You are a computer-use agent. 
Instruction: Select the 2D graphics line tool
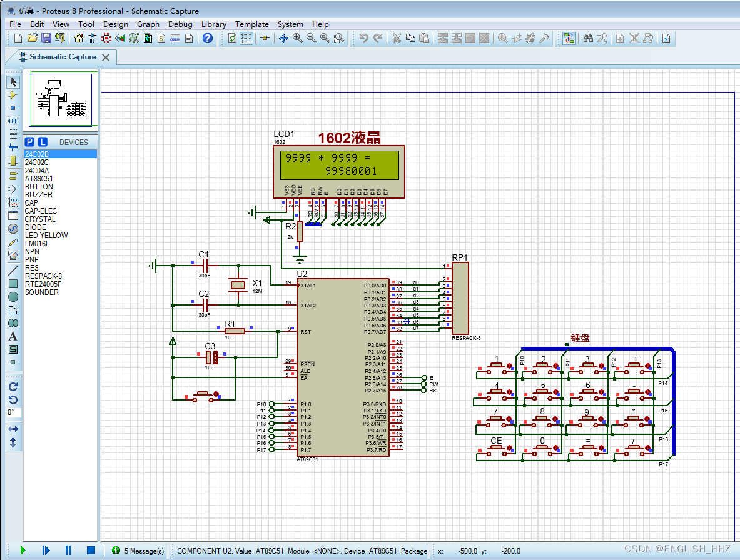(13, 271)
